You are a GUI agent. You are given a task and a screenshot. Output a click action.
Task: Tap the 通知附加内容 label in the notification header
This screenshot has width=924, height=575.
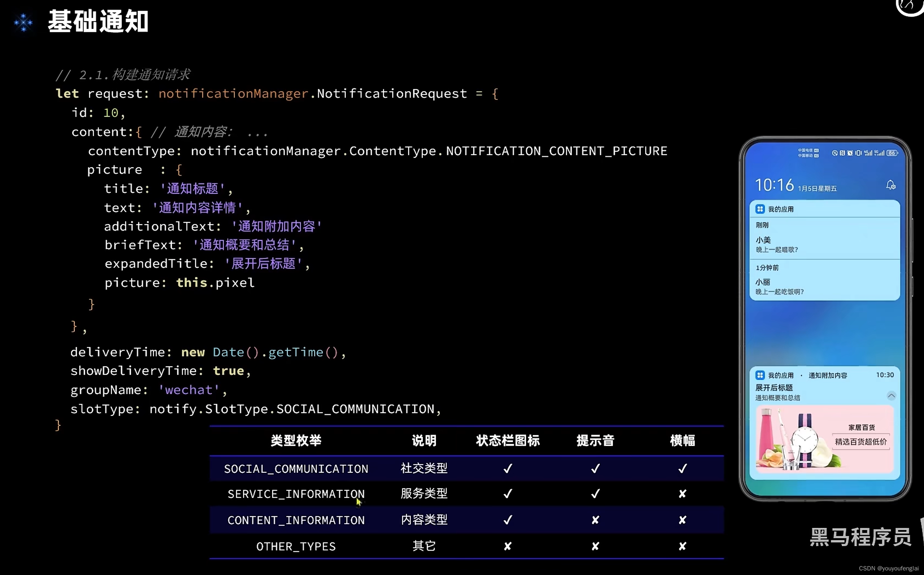pyautogui.click(x=828, y=375)
